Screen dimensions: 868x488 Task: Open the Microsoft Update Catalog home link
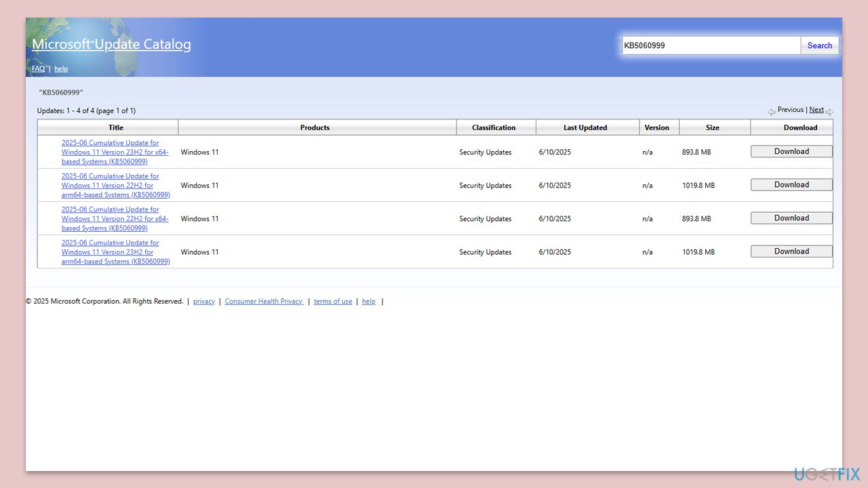pyautogui.click(x=111, y=45)
